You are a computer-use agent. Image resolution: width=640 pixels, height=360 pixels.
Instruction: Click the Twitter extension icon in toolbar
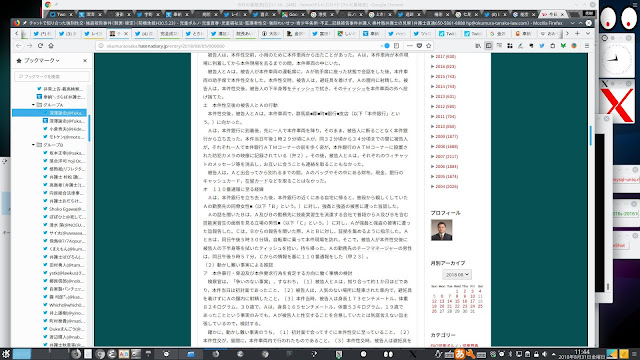click(x=542, y=46)
